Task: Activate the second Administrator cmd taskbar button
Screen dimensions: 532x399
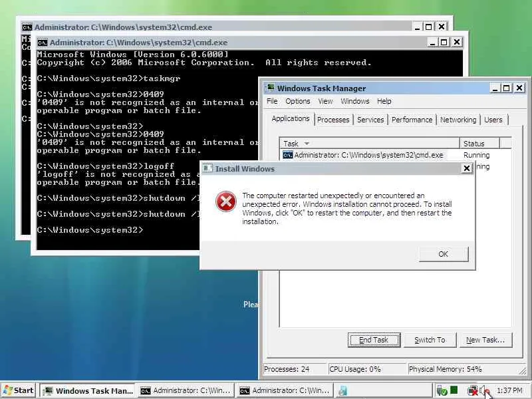Action: click(285, 391)
